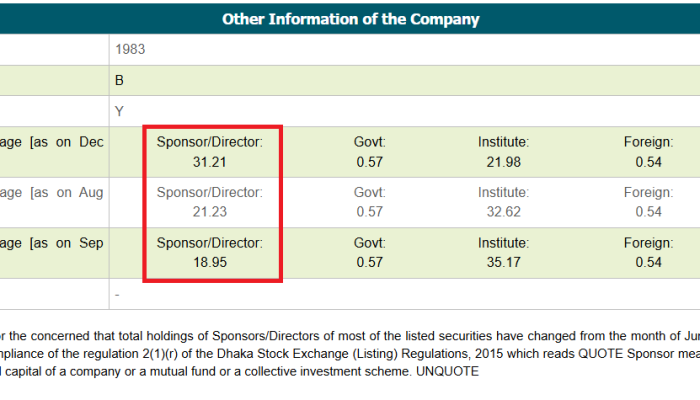The image size is (700, 400).
Task: Select Institute value 35.17
Action: pyautogui.click(x=503, y=261)
